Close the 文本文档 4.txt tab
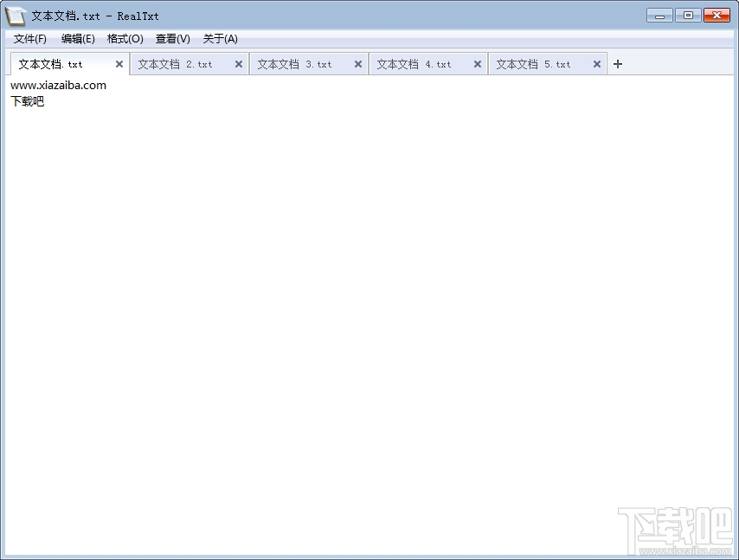 478,64
